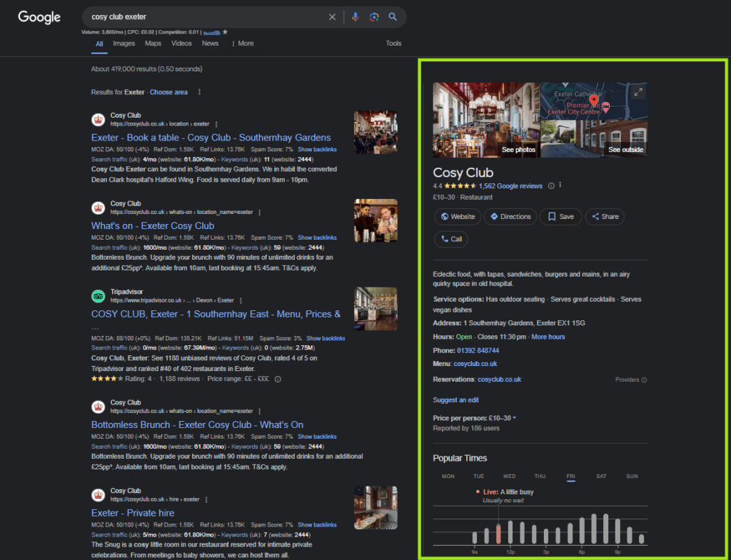
Task: Clear the search box with X icon
Action: click(x=332, y=17)
